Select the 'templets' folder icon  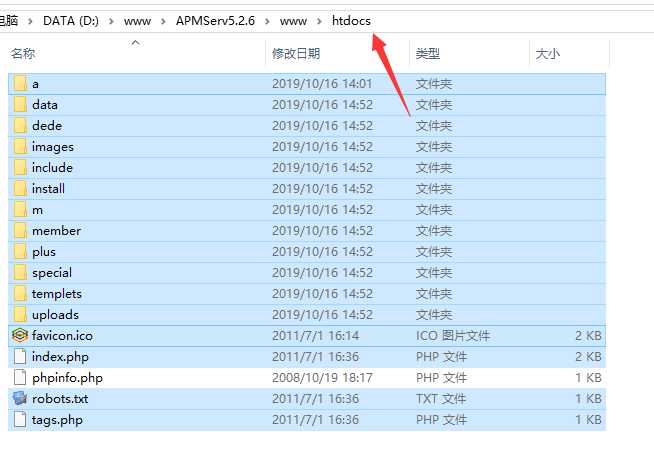coord(20,294)
